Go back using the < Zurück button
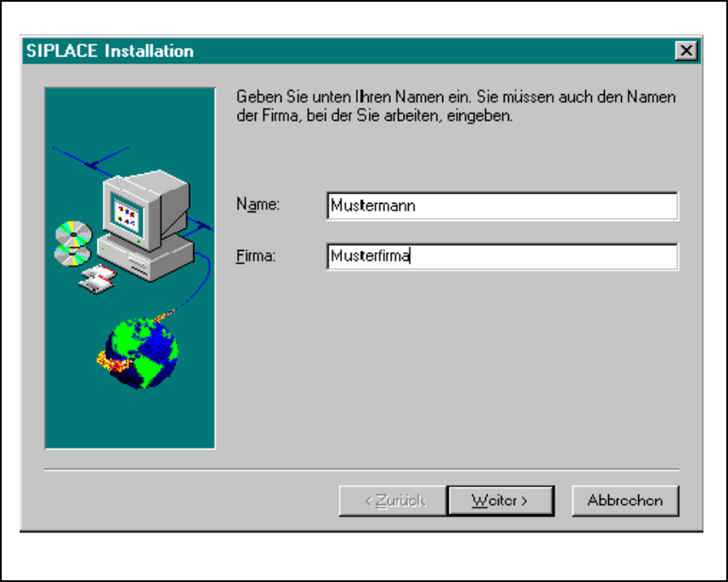This screenshot has height=582, width=728. tap(393, 501)
